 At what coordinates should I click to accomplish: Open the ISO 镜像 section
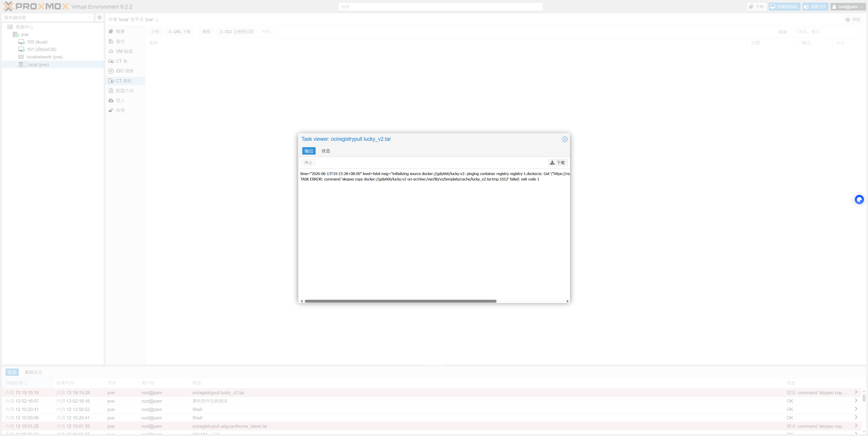[x=125, y=71]
